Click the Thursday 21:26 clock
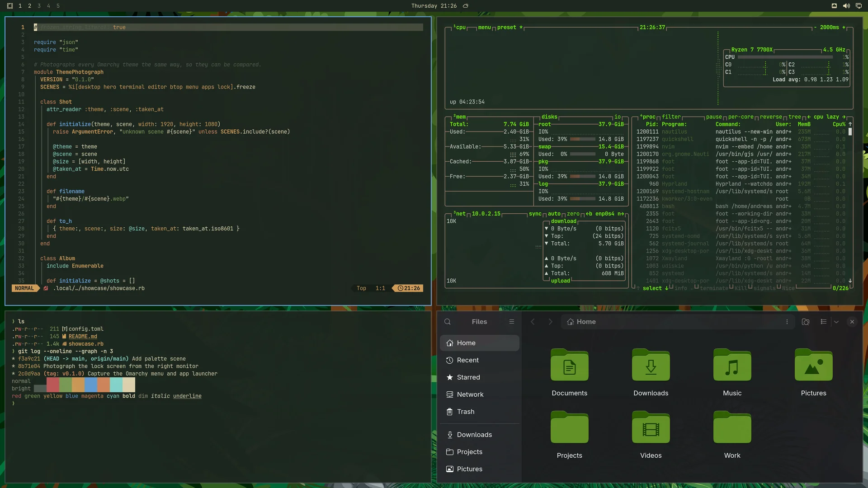The height and width of the screenshot is (488, 868). [434, 6]
